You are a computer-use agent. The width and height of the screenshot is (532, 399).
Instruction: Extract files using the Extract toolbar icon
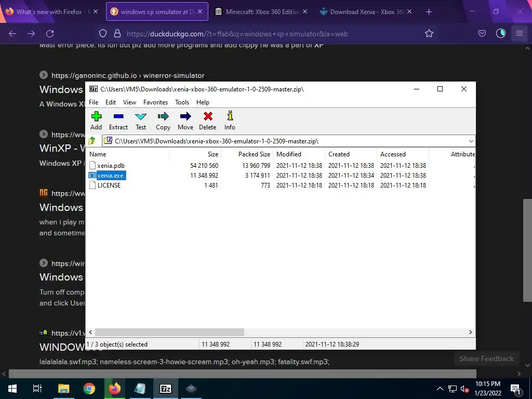118,121
